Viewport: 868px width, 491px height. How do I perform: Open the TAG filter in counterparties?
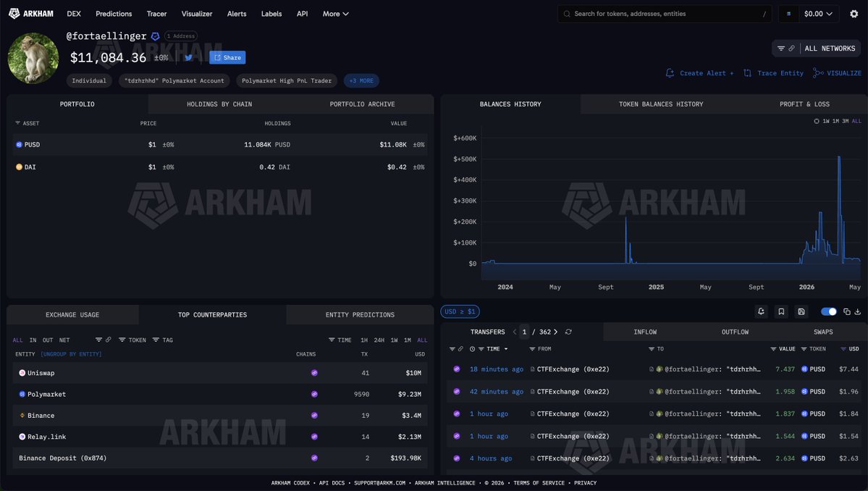[163, 340]
